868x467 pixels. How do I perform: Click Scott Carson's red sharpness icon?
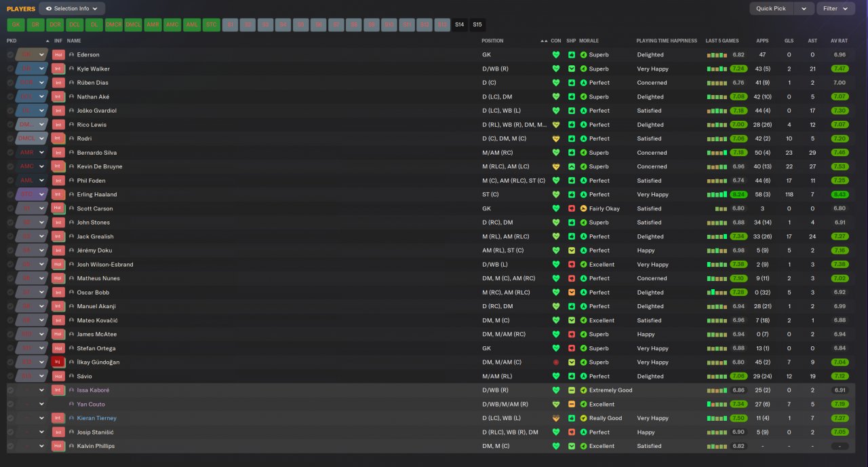coord(572,208)
